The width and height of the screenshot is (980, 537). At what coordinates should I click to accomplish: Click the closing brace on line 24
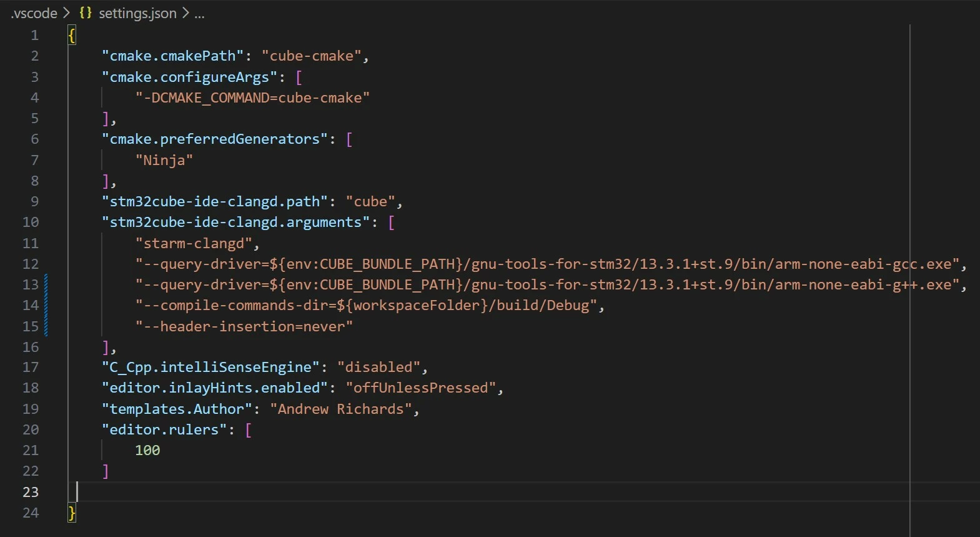pos(72,513)
